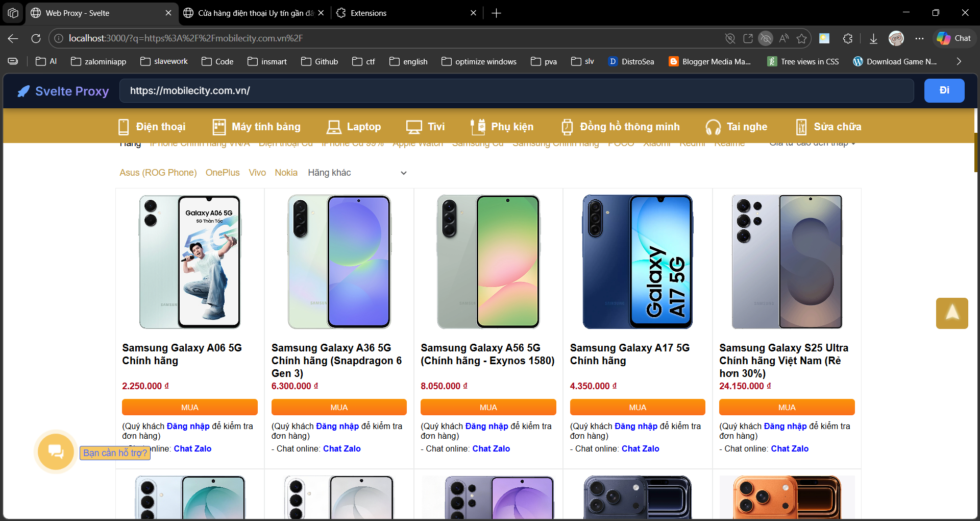Viewport: 980px width, 521px height.
Task: Filter by Asus (ROG Phone) brand
Action: [158, 173]
